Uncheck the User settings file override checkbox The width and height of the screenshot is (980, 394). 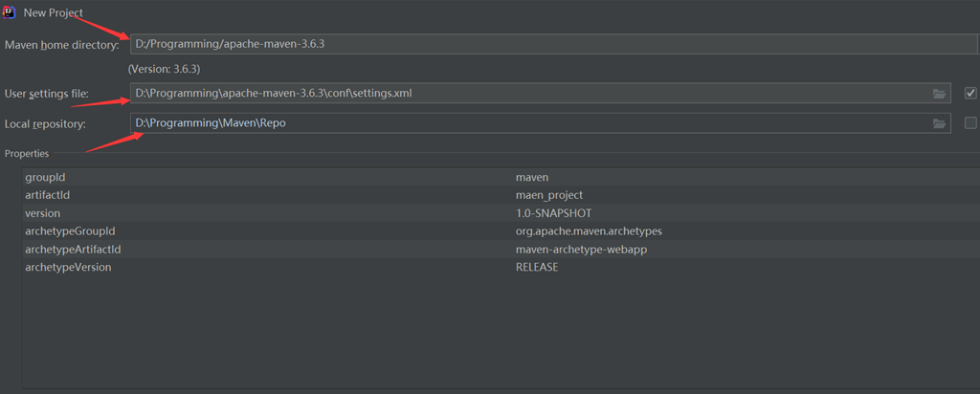[x=970, y=93]
